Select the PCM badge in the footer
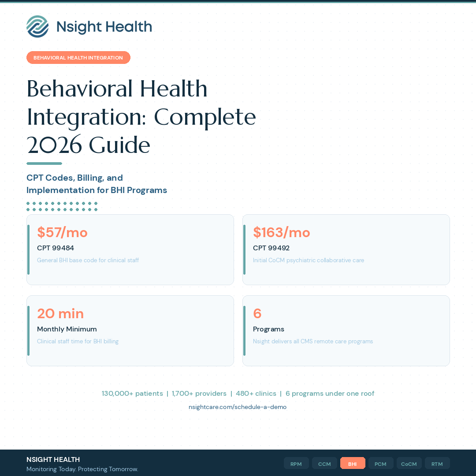 tap(380, 463)
